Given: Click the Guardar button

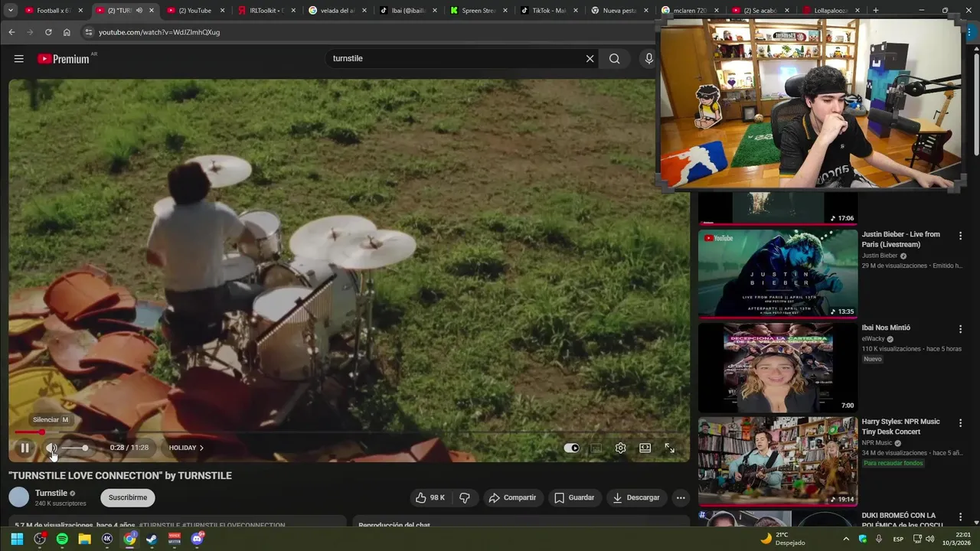Looking at the screenshot, I should (574, 497).
